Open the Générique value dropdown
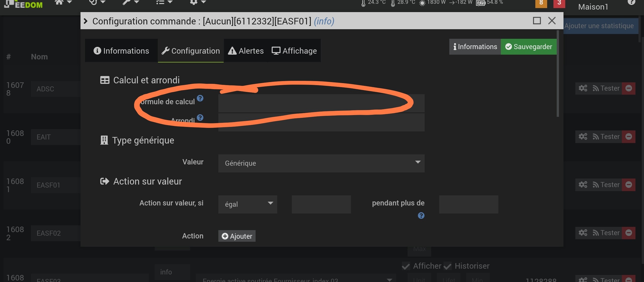Viewport: 644px width, 282px height. [x=321, y=163]
